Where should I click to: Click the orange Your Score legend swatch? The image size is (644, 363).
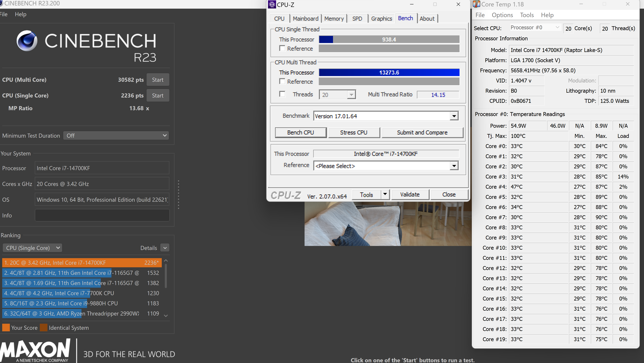click(x=6, y=327)
